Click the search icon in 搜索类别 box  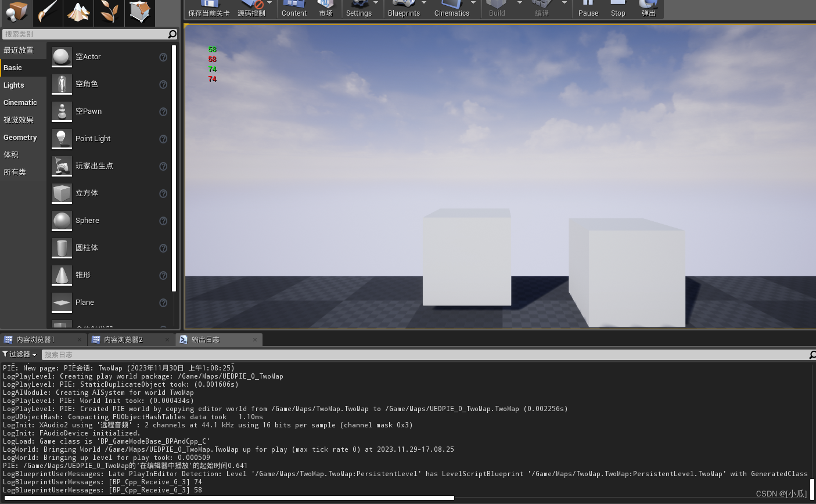pos(172,34)
